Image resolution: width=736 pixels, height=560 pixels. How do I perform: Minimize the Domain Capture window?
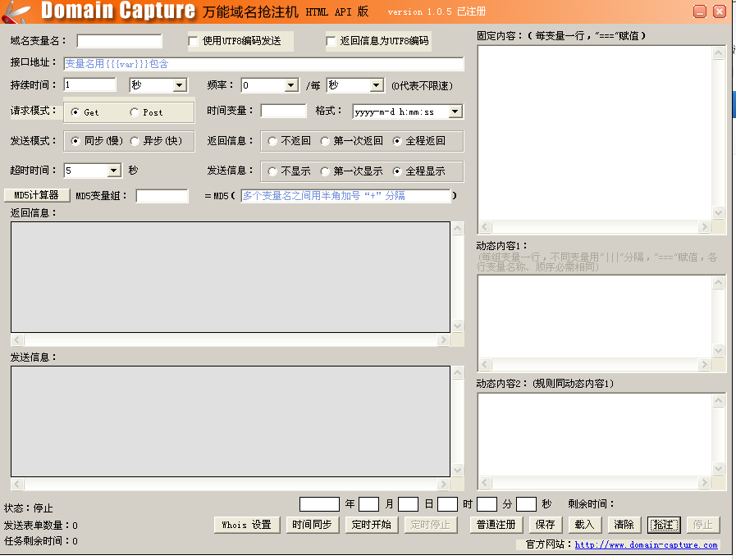pyautogui.click(x=699, y=11)
